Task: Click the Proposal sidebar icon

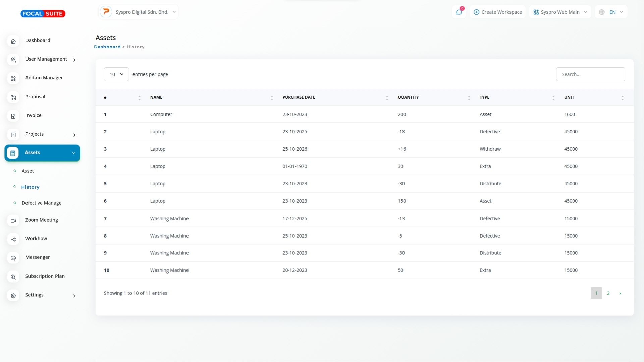Action: (x=13, y=98)
